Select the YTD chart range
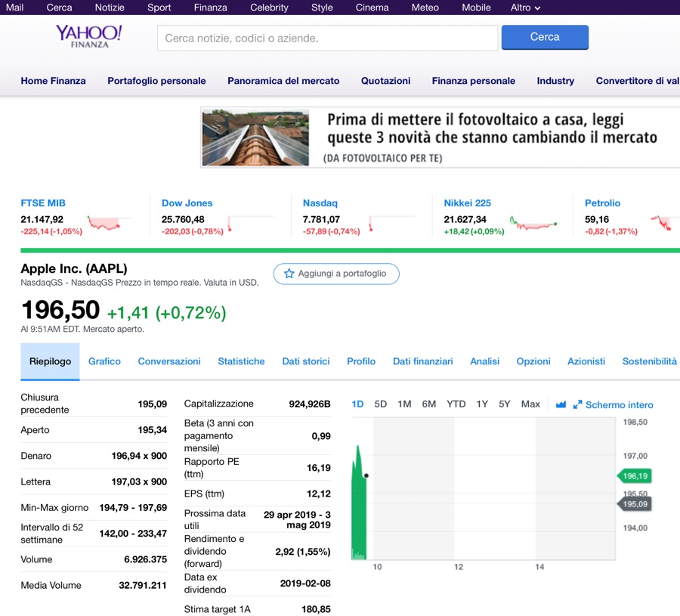Viewport: 680px width, 616px height. [456, 404]
